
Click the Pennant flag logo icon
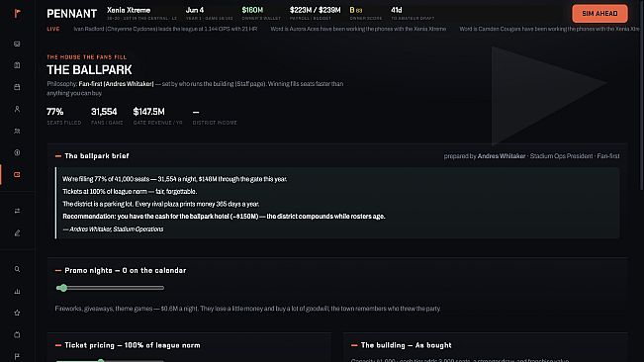(x=17, y=14)
